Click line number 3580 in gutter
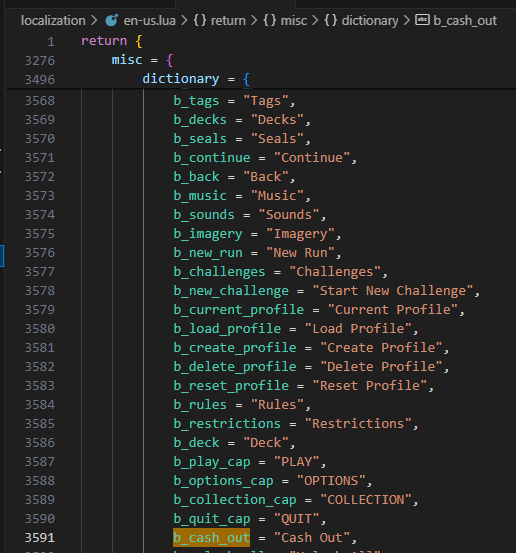516x553 pixels. pyautogui.click(x=40, y=329)
